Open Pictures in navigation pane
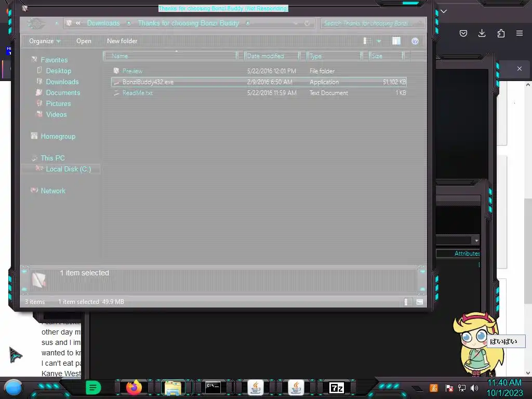Viewport: 532px width, 399px height. click(58, 103)
